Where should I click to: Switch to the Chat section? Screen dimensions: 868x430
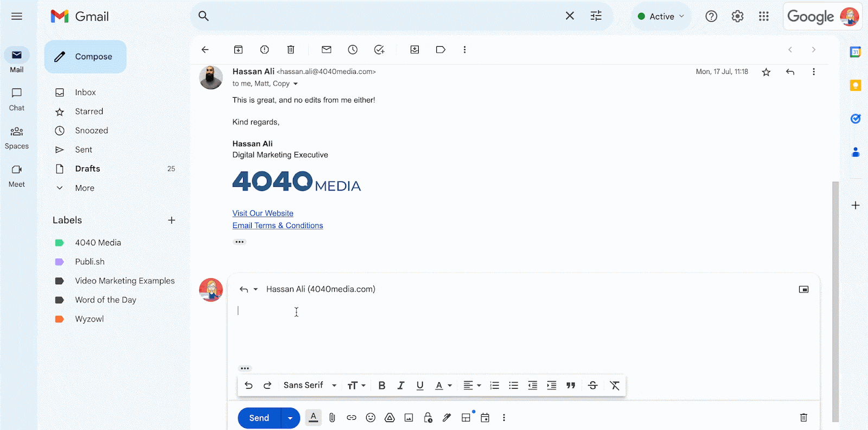point(17,99)
